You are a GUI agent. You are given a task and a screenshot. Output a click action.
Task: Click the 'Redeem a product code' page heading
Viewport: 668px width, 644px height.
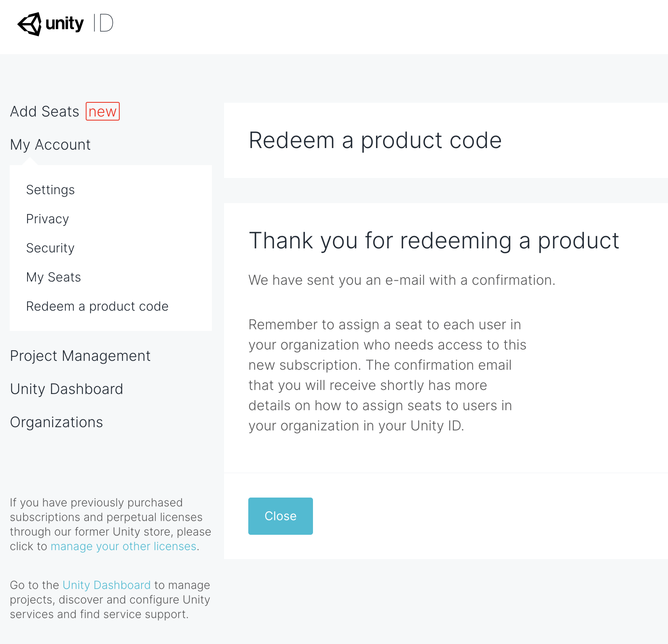(x=375, y=140)
